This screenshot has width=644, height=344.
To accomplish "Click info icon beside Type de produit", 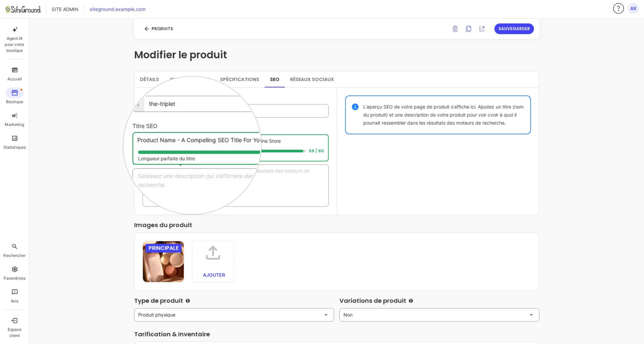I will pos(188,301).
